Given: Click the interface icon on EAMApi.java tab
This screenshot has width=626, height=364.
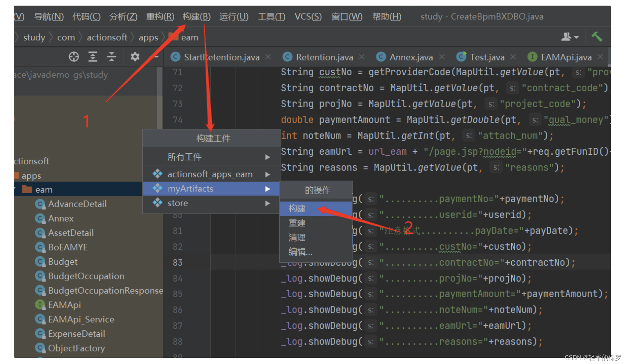Looking at the screenshot, I should point(532,57).
